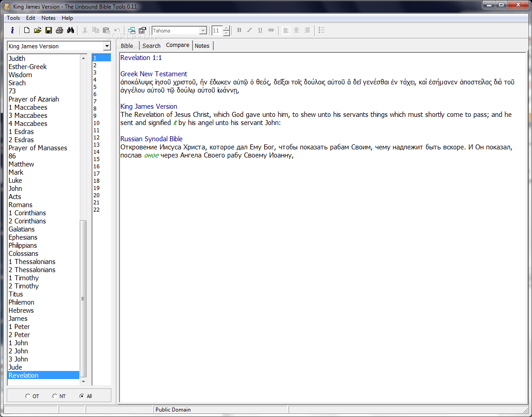Open the King James Version dropdown
The width and height of the screenshot is (532, 417).
click(x=107, y=46)
